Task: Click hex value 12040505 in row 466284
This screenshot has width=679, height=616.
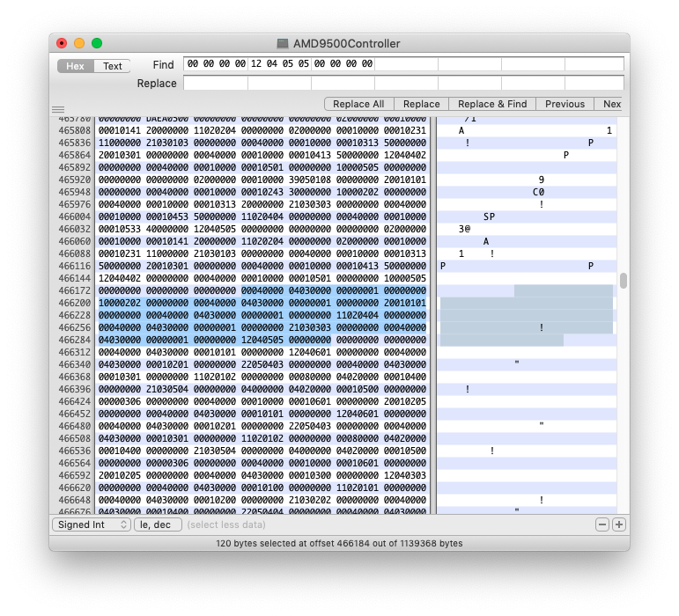Action: coord(262,340)
